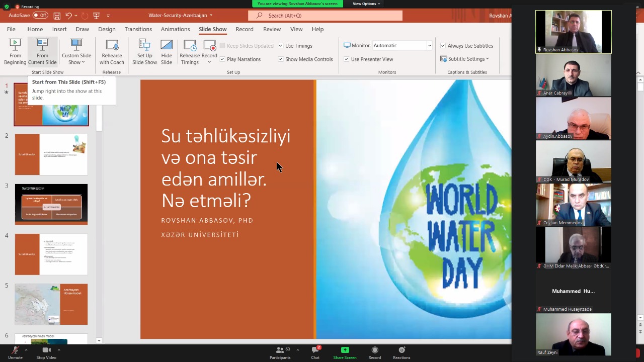Click slide title text 'Su təhlükəsizliyi'
This screenshot has height=362, width=644.
pos(226,136)
